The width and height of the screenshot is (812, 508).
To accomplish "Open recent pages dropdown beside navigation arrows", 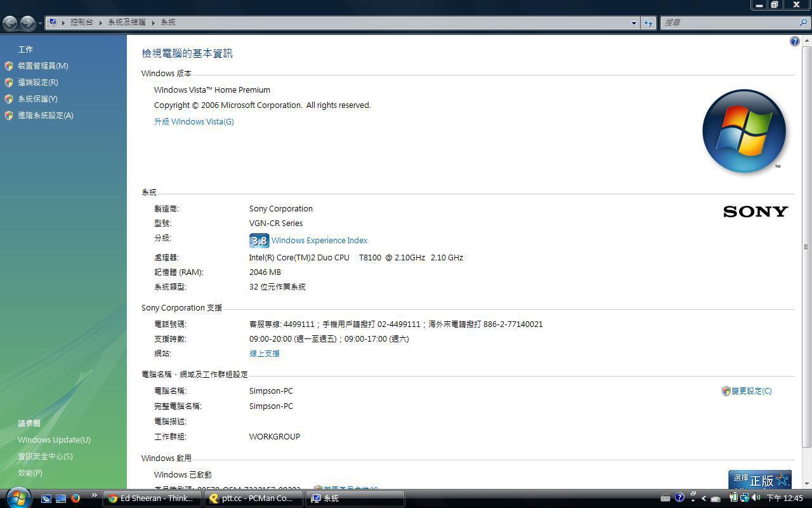I will coord(40,23).
